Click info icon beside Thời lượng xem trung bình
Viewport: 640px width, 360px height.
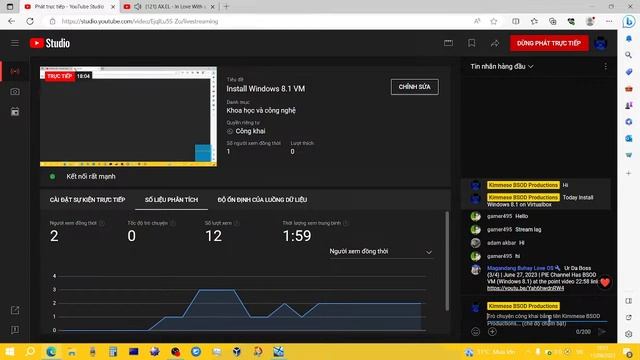click(346, 223)
